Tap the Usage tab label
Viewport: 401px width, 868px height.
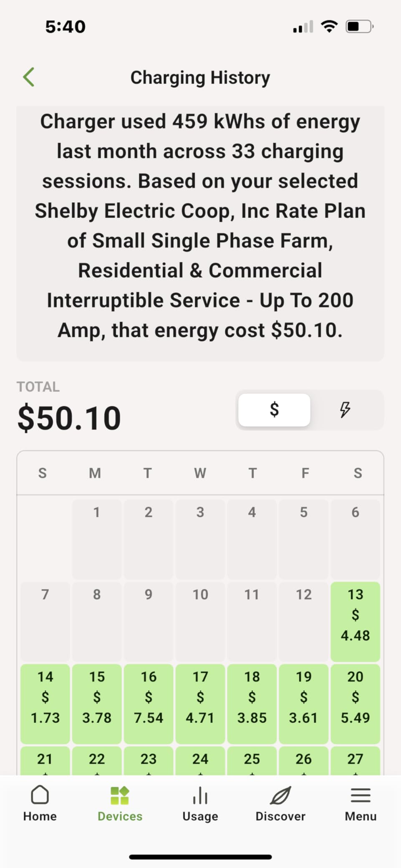pyautogui.click(x=200, y=816)
